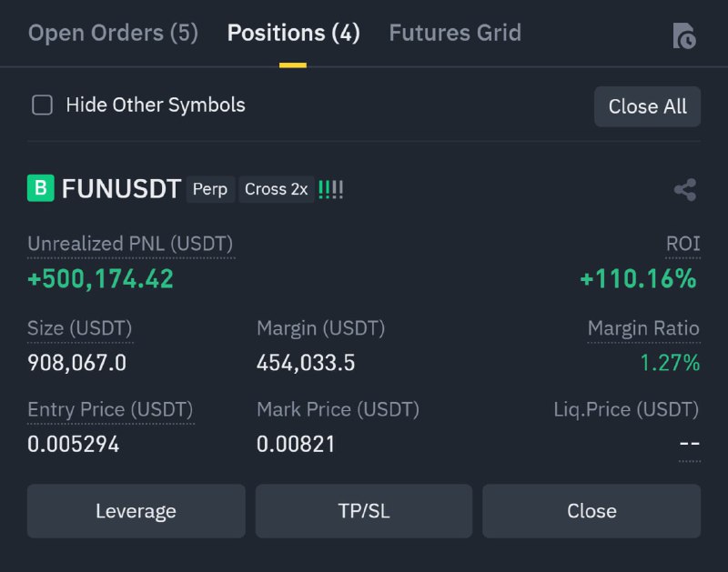Click the FUNUSDT symbol name
728x572 pixels.
click(121, 189)
